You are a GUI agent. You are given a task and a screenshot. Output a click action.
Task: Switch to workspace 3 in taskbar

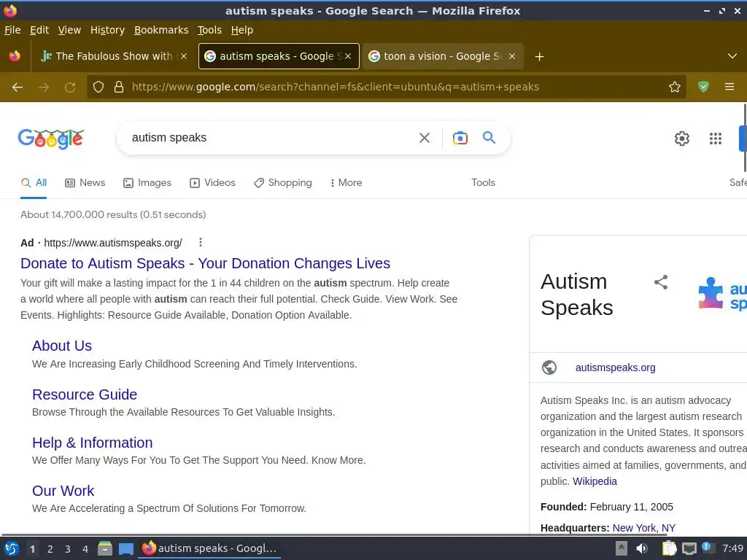68,549
